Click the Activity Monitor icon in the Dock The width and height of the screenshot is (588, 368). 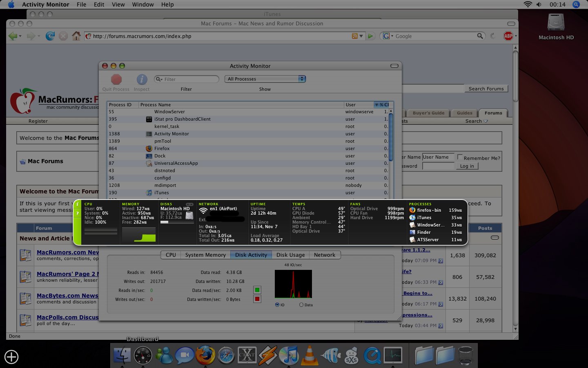tap(393, 355)
